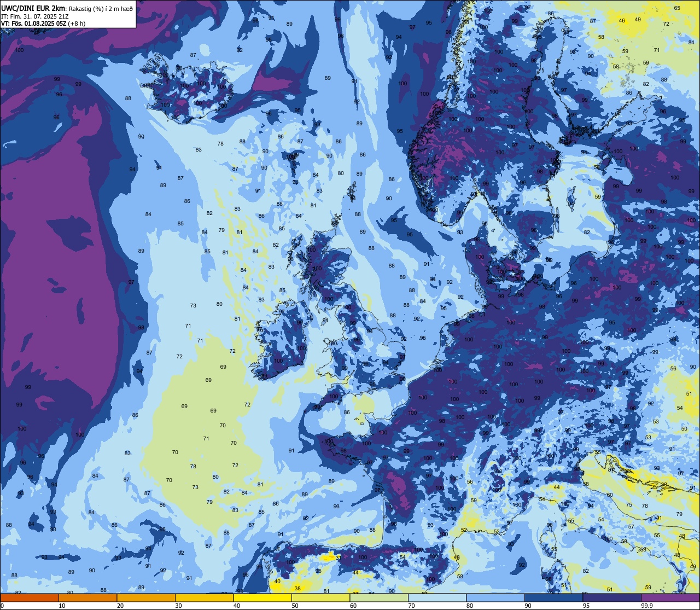Click the '65' value in top-right corner
Image resolution: width=700 pixels, height=610 pixels.
677,8
